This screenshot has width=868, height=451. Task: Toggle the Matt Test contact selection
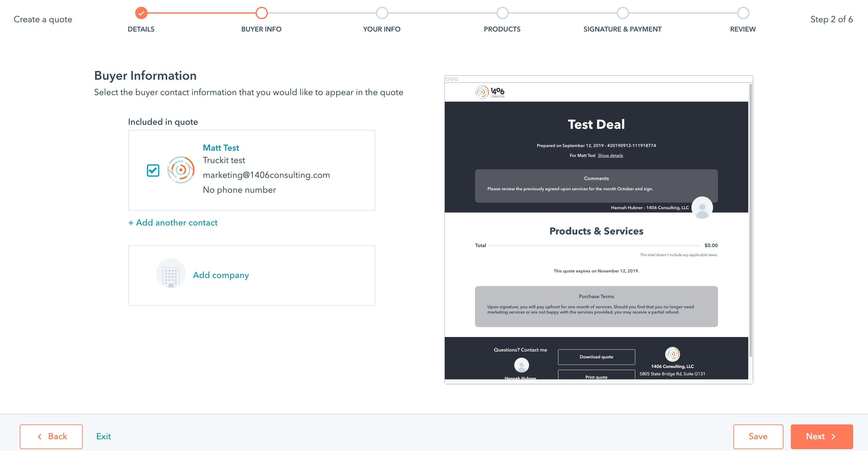pos(153,169)
